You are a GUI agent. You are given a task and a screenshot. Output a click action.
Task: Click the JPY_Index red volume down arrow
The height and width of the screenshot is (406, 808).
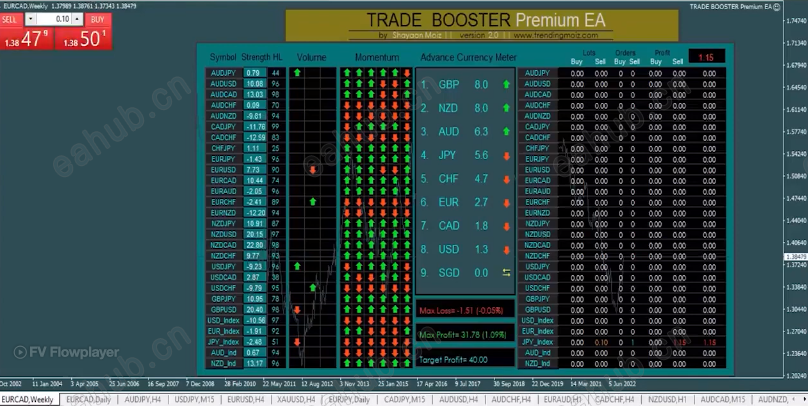click(x=297, y=342)
